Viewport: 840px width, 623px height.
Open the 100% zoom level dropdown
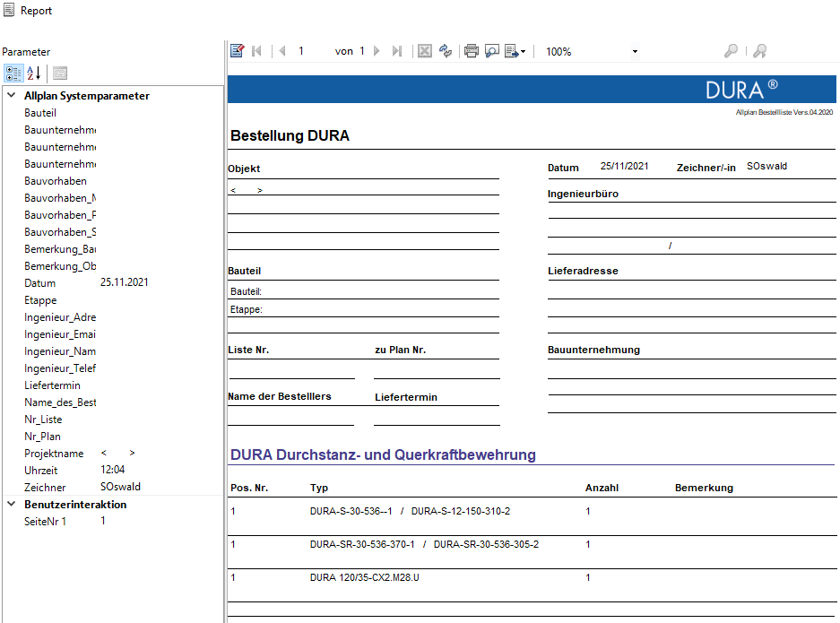point(635,51)
